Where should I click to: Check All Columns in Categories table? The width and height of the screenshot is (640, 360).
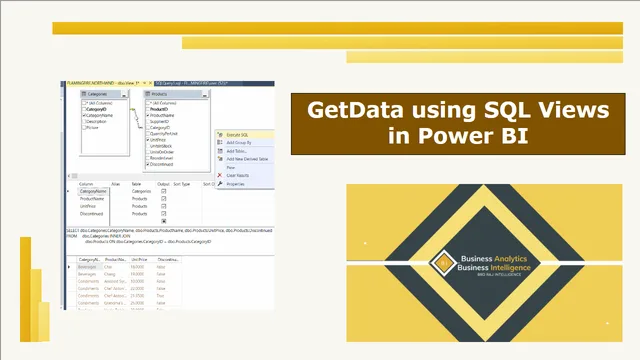tap(84, 103)
